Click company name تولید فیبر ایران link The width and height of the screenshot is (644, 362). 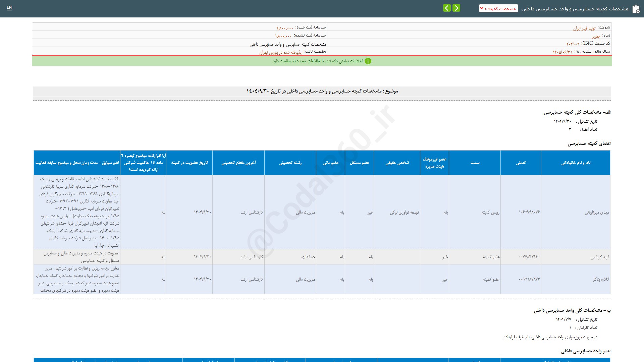(584, 28)
